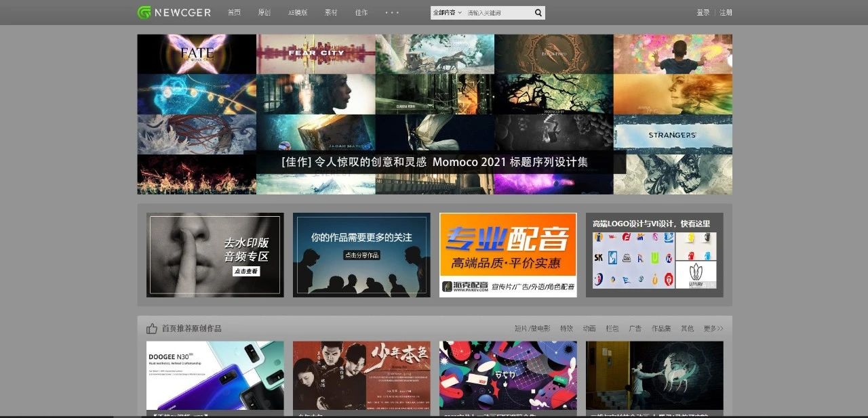Viewport: 868px width, 418px height.
Task: Open the STRANGERS thumbnail
Action: (673, 134)
